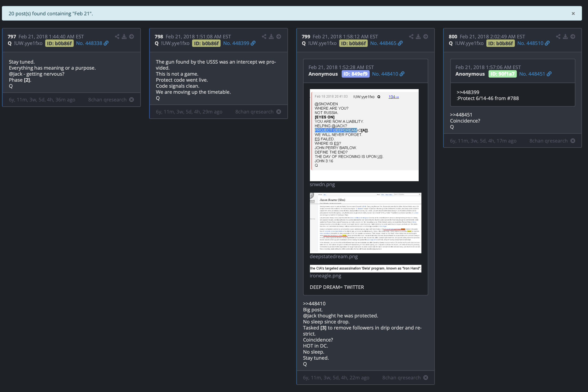
Task: Download post 797 image
Action: pyautogui.click(x=124, y=36)
